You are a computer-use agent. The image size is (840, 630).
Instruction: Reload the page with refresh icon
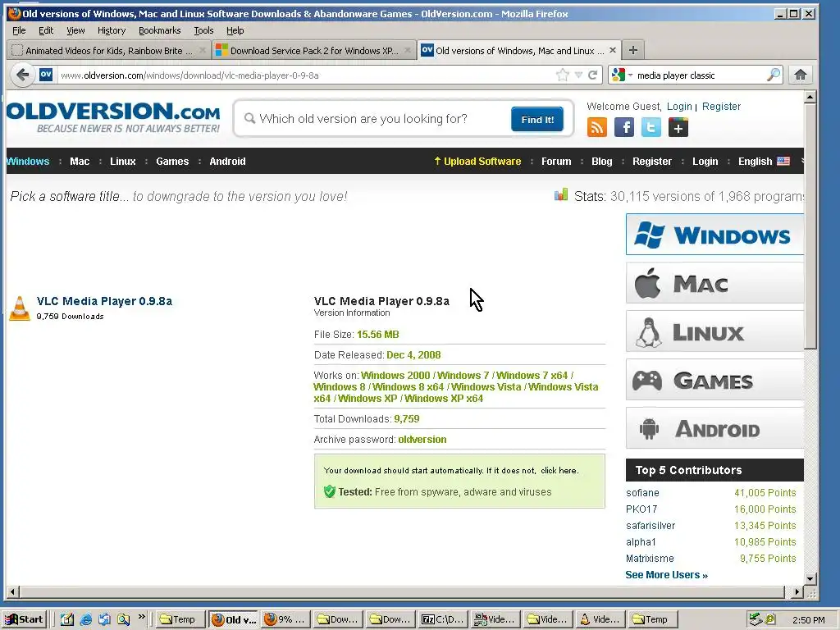(592, 75)
